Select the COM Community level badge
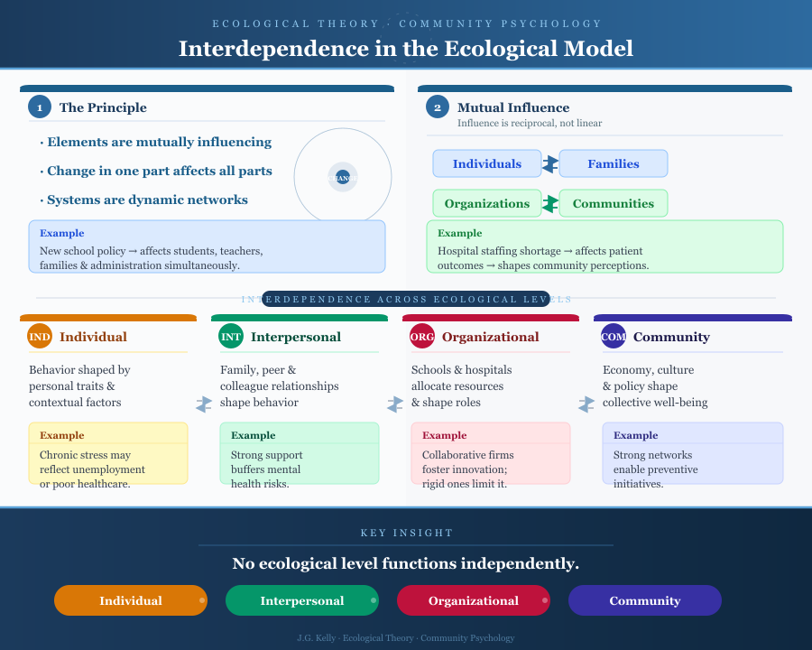This screenshot has height=650, width=812. point(614,336)
